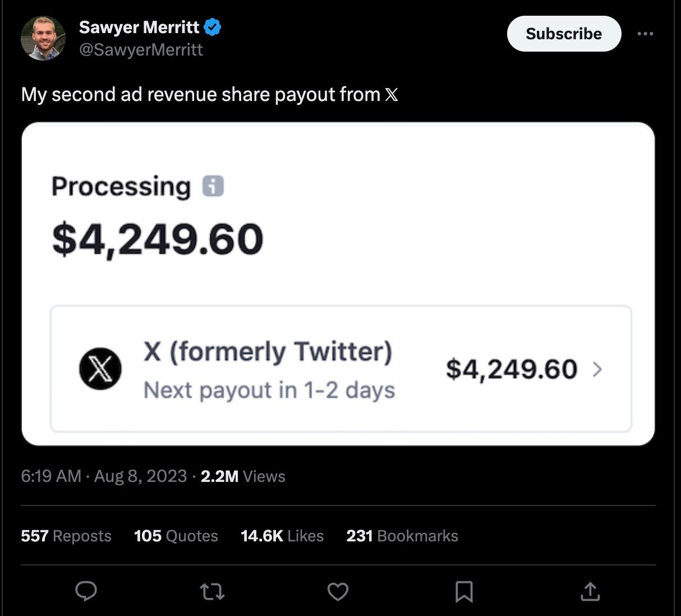Click the Processing info icon in the screenshot
Image resolution: width=681 pixels, height=616 pixels.
[x=214, y=186]
